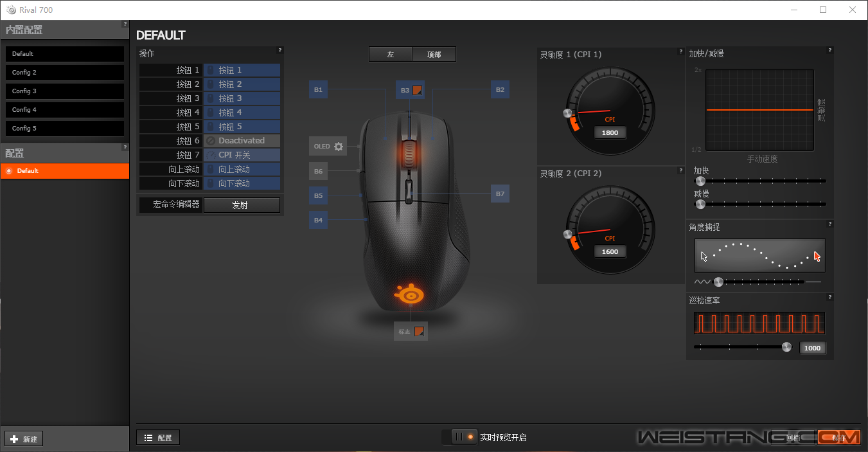Image resolution: width=868 pixels, height=452 pixels.
Task: Click the 巡检速率 polling rate slider handle
Action: pos(786,347)
